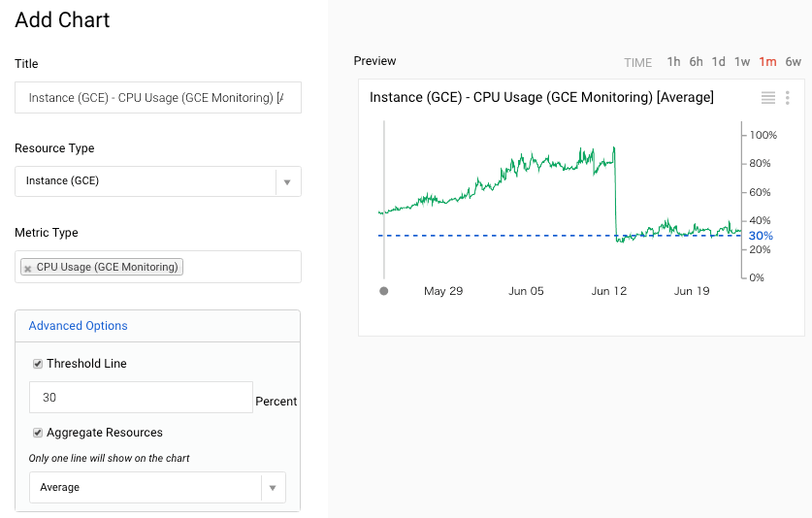Open the chart's three-dot options menu
812x518 pixels.
pyautogui.click(x=788, y=97)
